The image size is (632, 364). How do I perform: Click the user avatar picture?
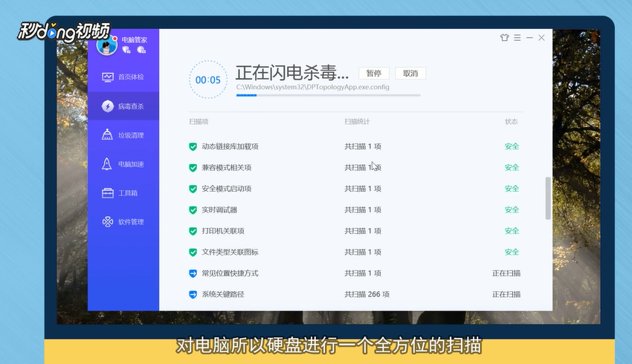(x=107, y=45)
